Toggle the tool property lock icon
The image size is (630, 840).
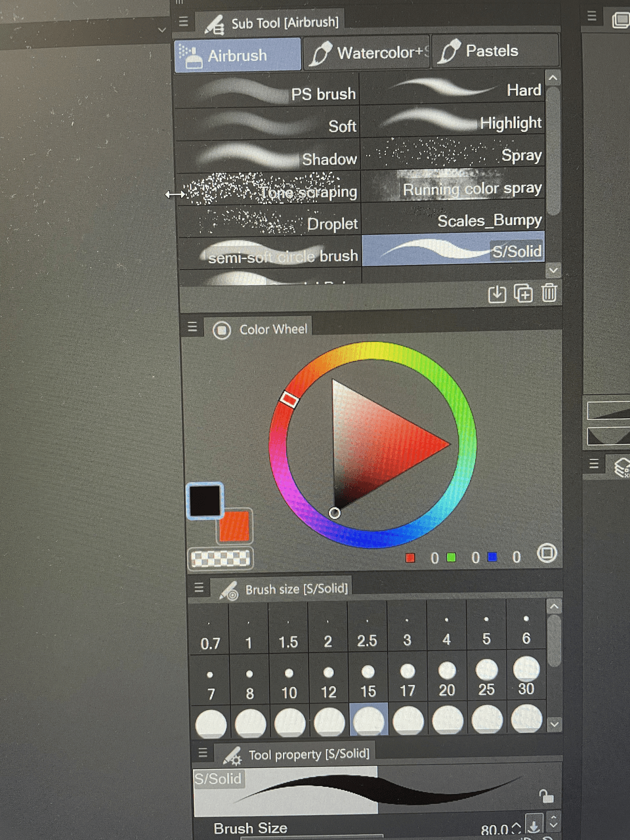546,796
